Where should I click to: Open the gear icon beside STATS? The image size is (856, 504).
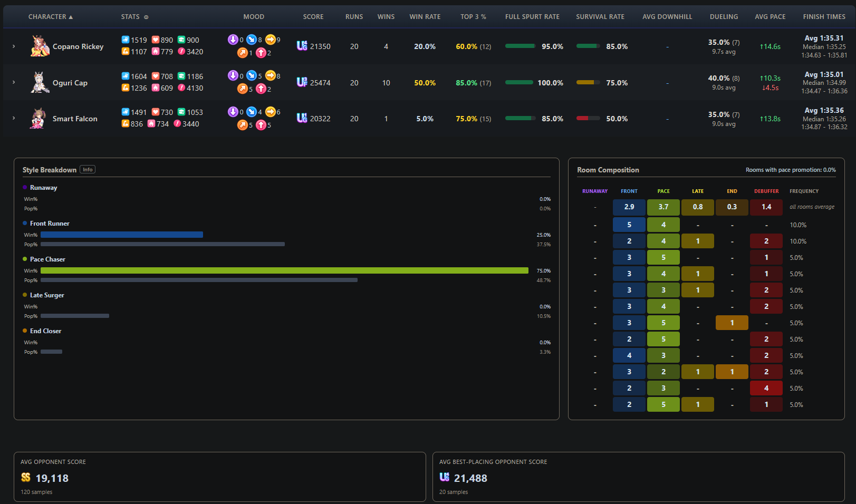tap(146, 17)
